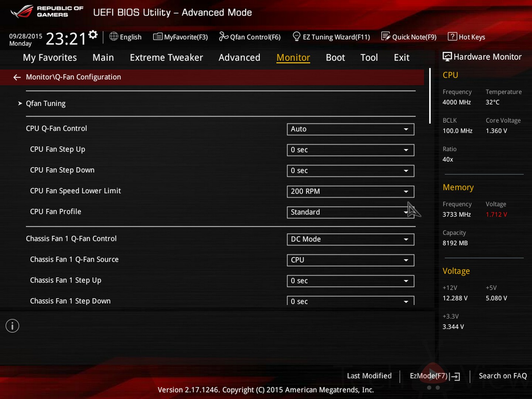Open the CPU Q-Fan Control dropdown
Viewport: 532px width, 399px height.
click(x=350, y=129)
